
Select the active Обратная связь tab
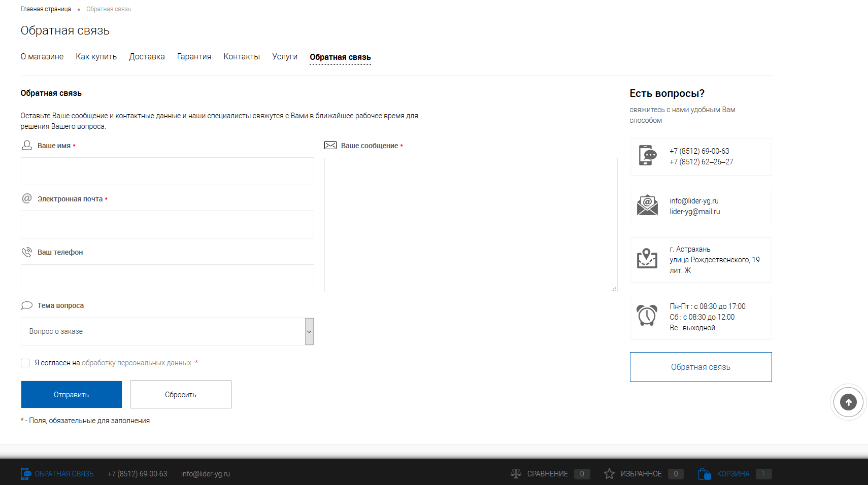[x=340, y=57]
